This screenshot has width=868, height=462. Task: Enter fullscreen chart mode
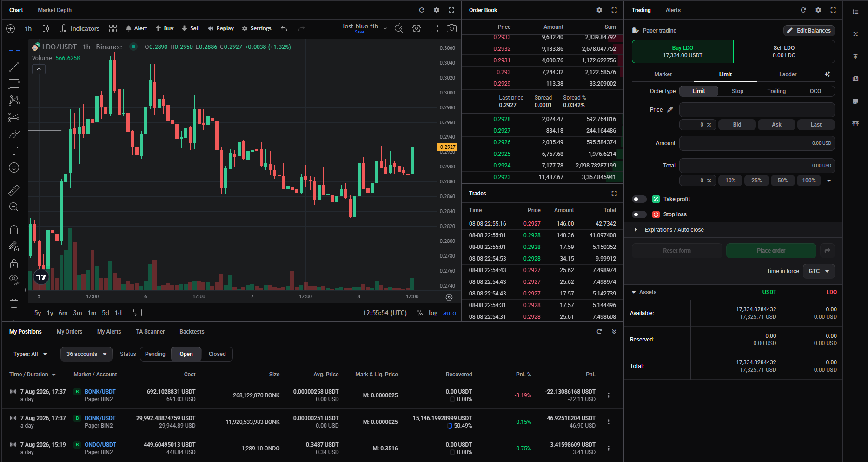pos(434,28)
